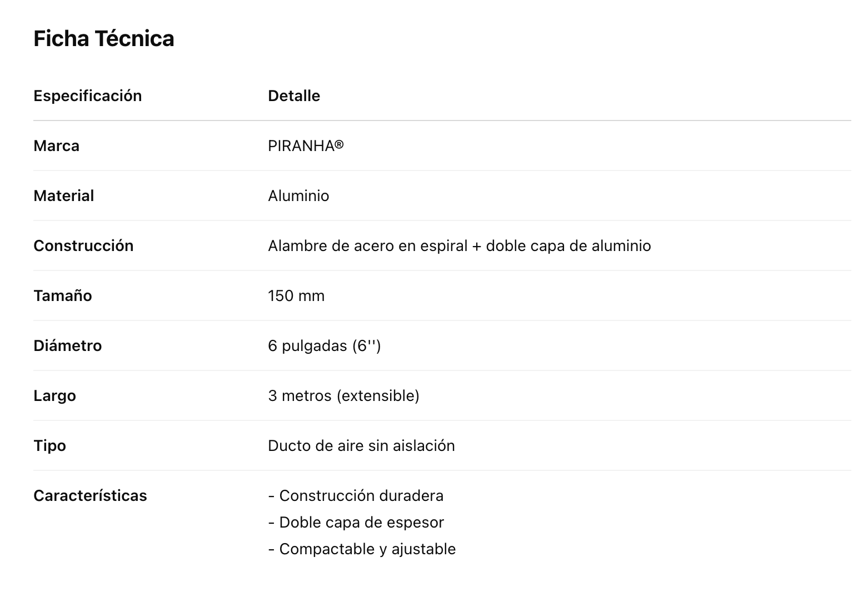The height and width of the screenshot is (592, 868).
Task: Click the PIRANHA® brand value
Action: tap(306, 146)
